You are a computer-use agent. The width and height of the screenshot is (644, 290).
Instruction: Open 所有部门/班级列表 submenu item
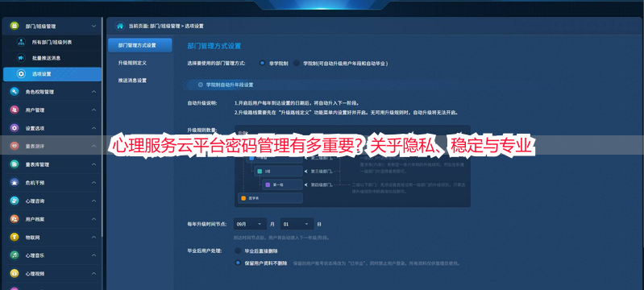point(52,42)
